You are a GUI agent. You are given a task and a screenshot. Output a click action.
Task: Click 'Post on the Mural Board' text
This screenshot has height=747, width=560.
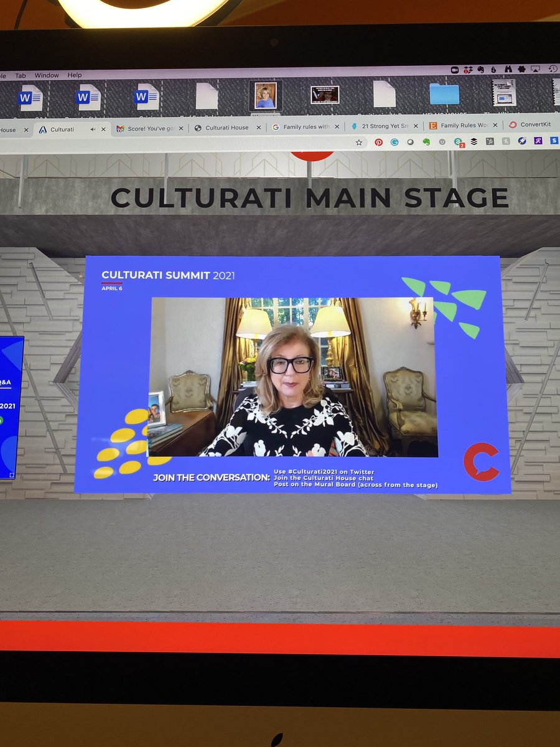pyautogui.click(x=356, y=485)
